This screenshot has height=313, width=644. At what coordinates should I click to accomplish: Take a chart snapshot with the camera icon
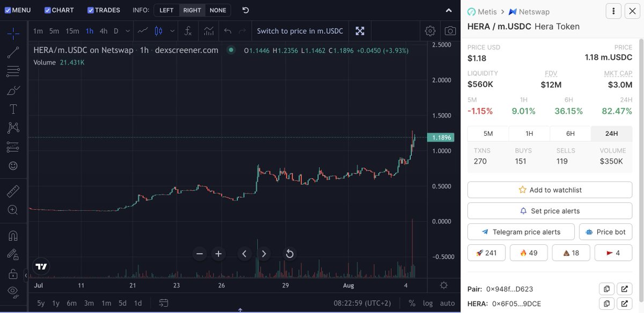click(x=451, y=31)
